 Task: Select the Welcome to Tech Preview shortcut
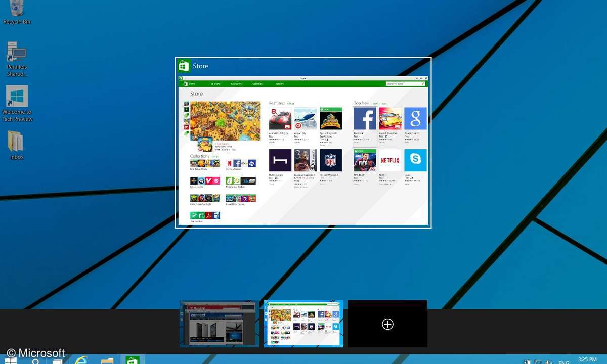[17, 104]
